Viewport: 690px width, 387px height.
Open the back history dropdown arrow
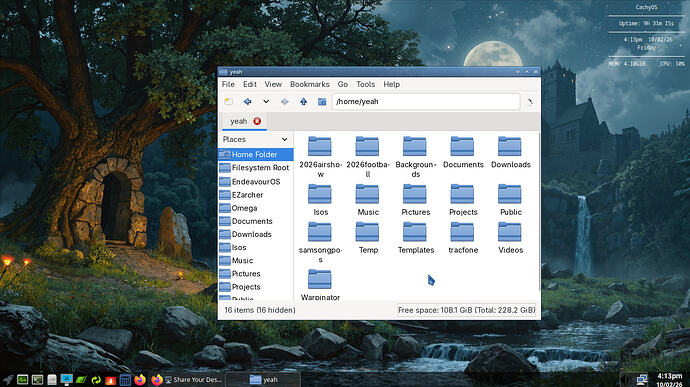click(x=266, y=102)
